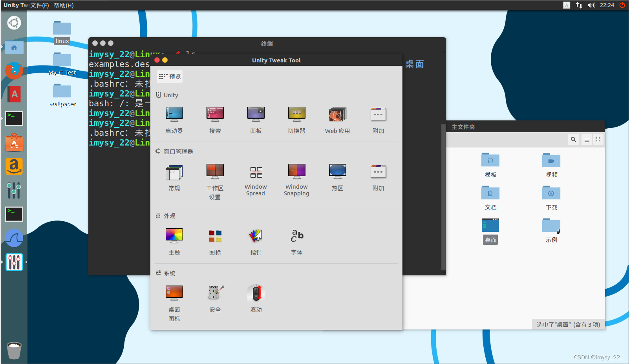This screenshot has width=629, height=364.
Task: Open the Web 应用 settings
Action: [337, 120]
